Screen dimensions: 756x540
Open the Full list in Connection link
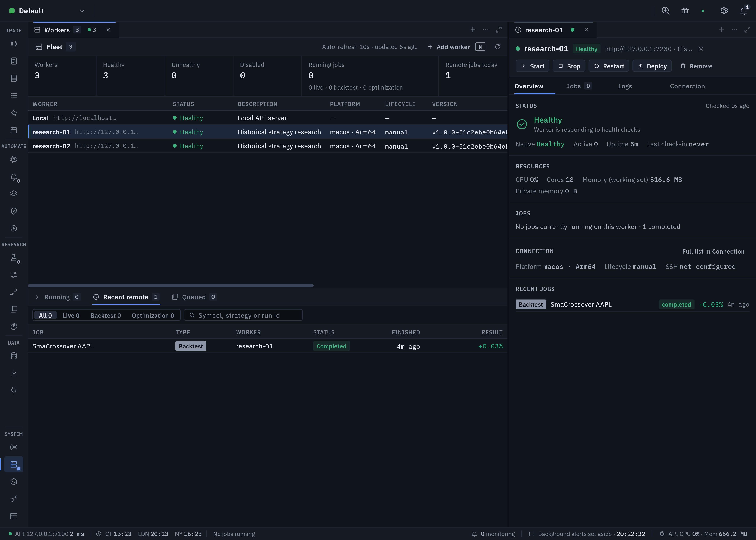coord(713,252)
